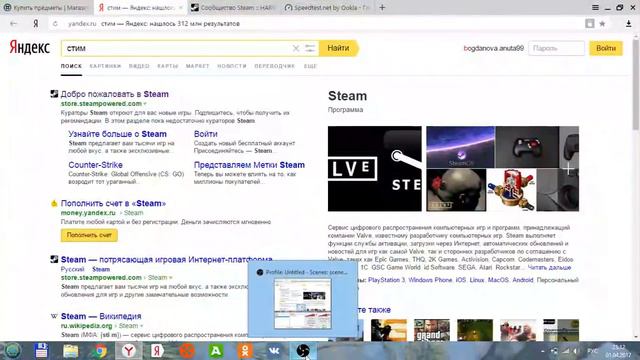The width and height of the screenshot is (640, 360).
Task: Select the 'КАРТИНКИ' search tab
Action: click(105, 66)
